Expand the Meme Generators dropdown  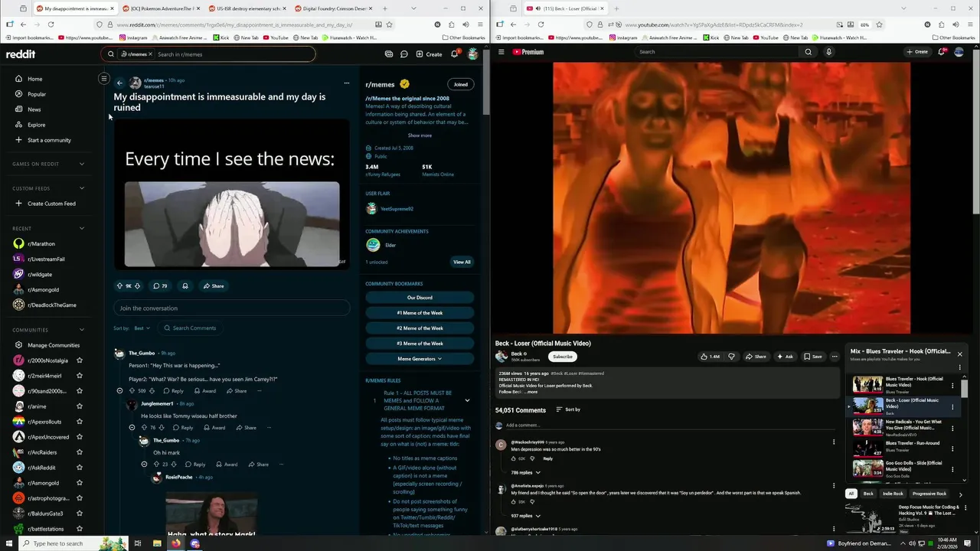420,359
